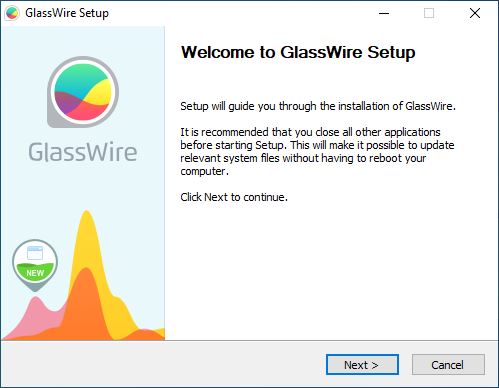The height and width of the screenshot is (388, 499).
Task: Click the pink hill of the graph
Action: pos(35,315)
